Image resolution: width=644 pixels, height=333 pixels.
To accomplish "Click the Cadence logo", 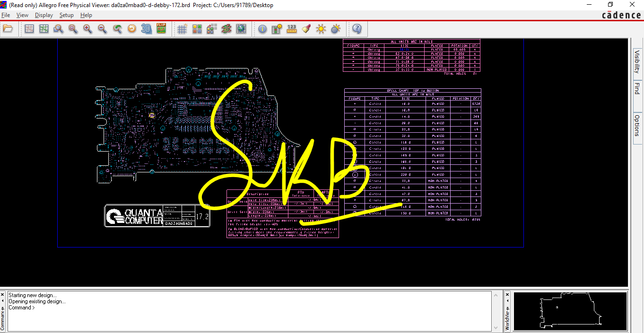I will [x=621, y=15].
